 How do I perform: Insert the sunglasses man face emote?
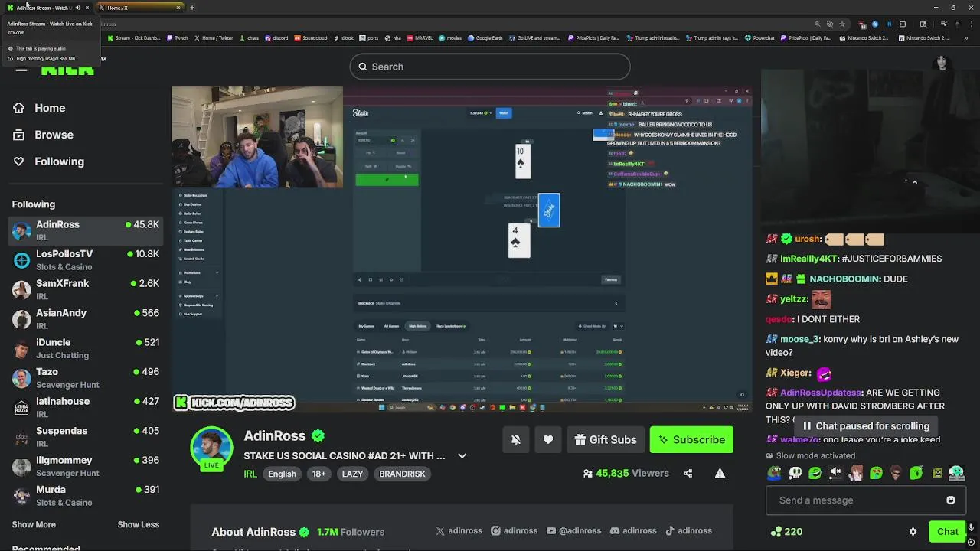(x=896, y=474)
